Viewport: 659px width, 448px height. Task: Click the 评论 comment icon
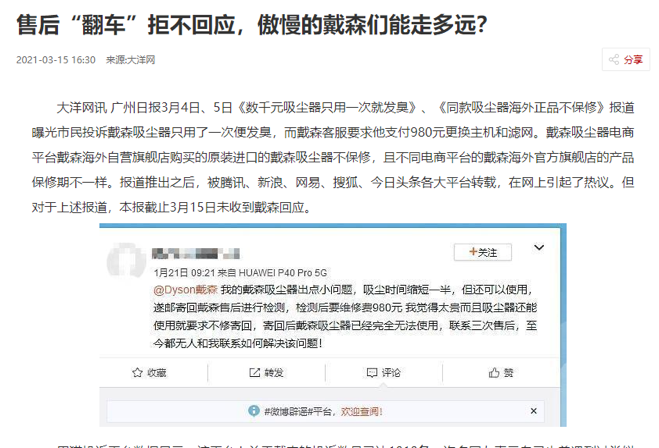tap(372, 373)
